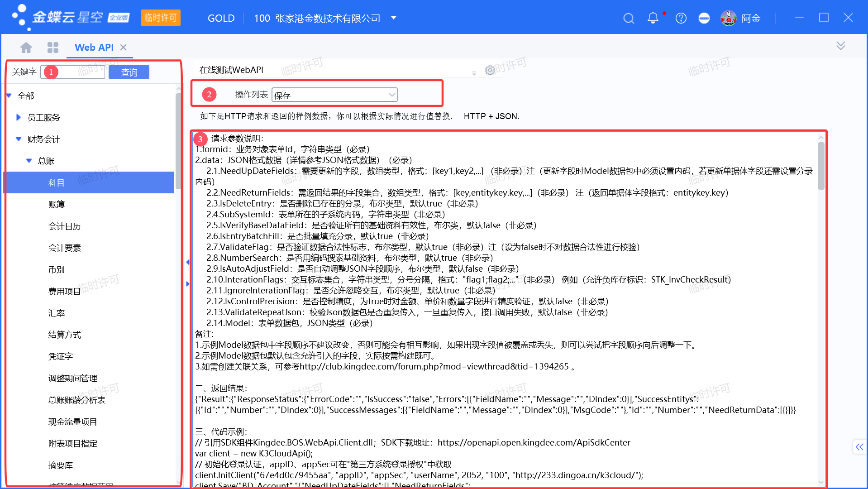The width and height of the screenshot is (868, 489).
Task: Select 会计要素 in the tree
Action: click(x=65, y=248)
